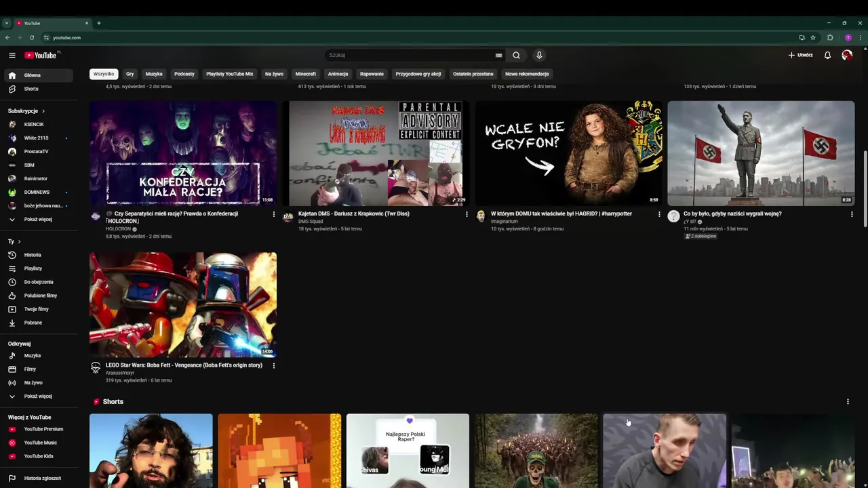Explore Filmy in the sidebar
The width and height of the screenshot is (868, 488).
pyautogui.click(x=37, y=369)
